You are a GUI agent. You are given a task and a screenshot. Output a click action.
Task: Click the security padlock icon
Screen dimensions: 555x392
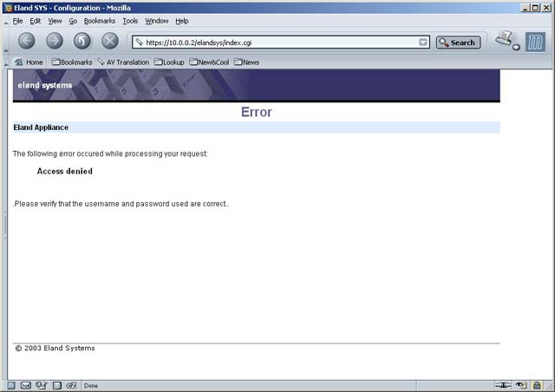click(x=537, y=385)
